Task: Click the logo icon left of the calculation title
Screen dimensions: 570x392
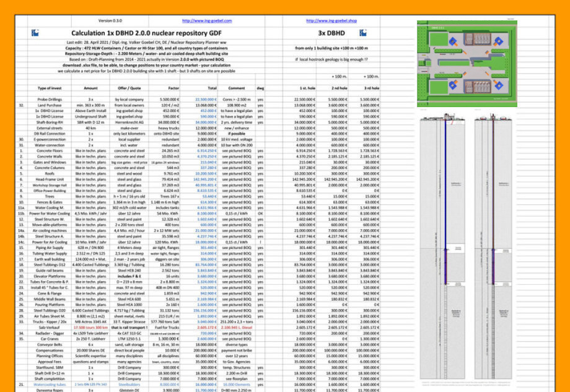Action: pyautogui.click(x=33, y=33)
